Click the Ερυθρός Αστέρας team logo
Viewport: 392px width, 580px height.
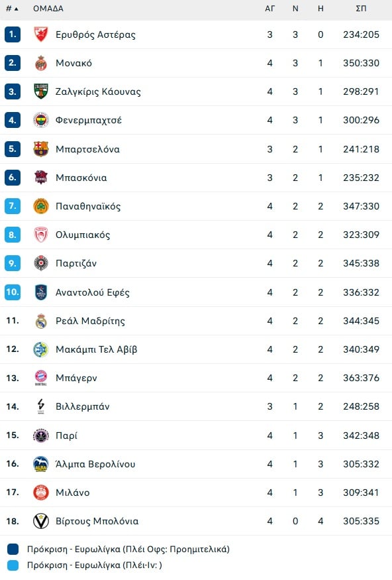point(40,34)
